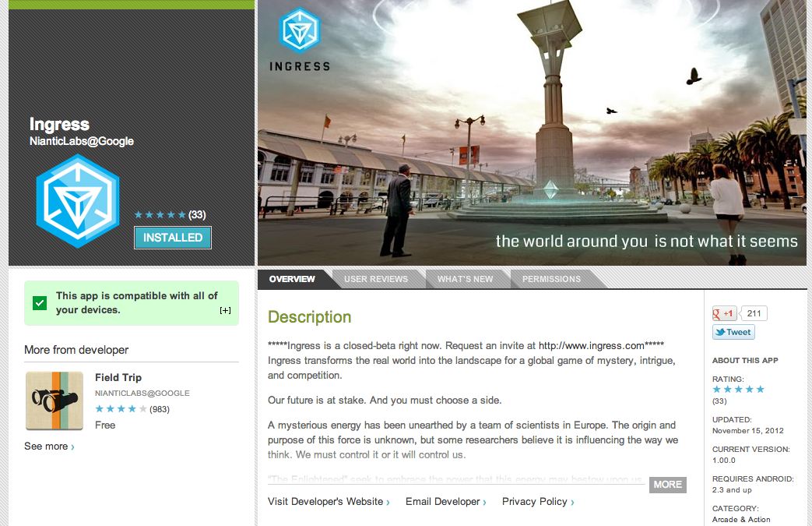
Task: Click the Email Developer link
Action: click(x=445, y=502)
